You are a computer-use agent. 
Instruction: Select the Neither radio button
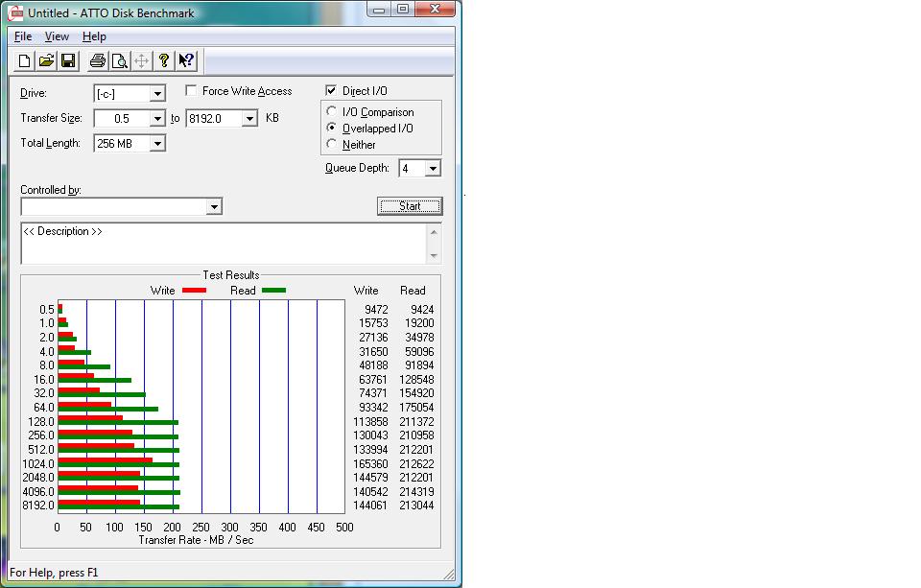click(x=332, y=144)
